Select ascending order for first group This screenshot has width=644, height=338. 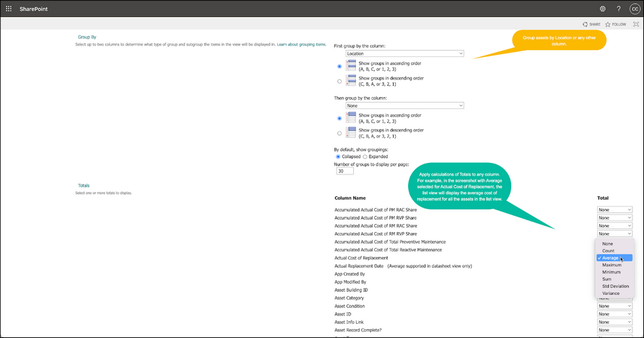tap(339, 67)
